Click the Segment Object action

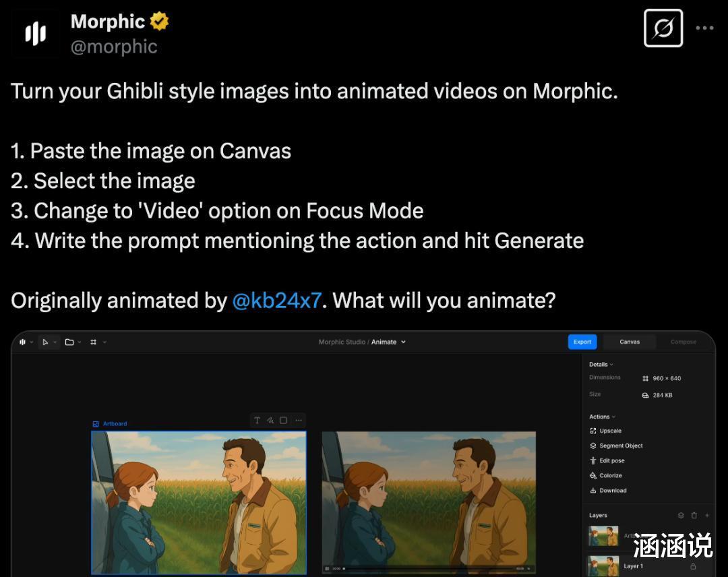(616, 446)
